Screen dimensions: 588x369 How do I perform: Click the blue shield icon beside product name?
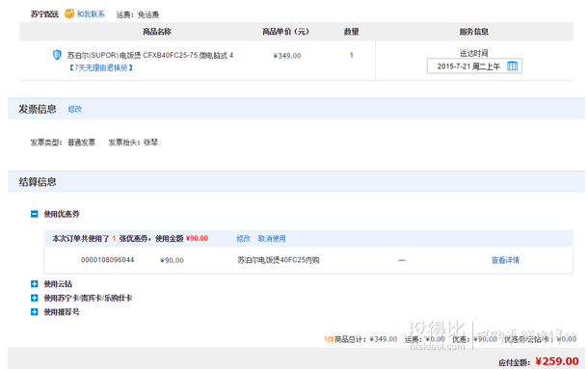(57, 55)
